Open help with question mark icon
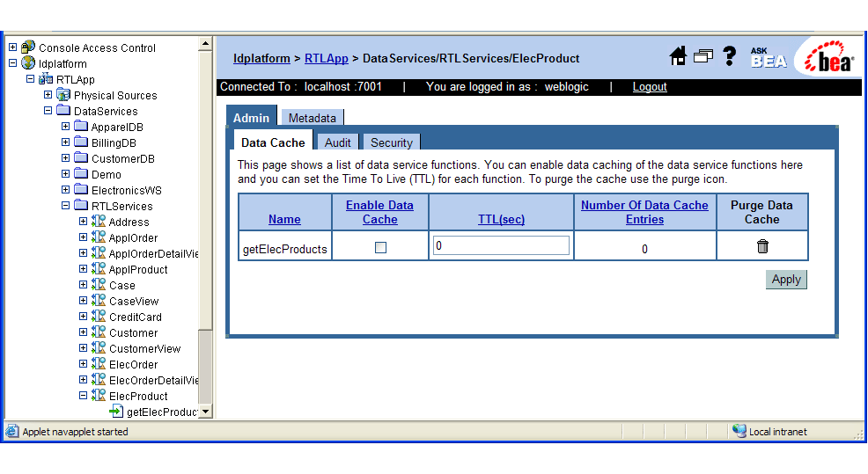868x474 pixels. 730,56
